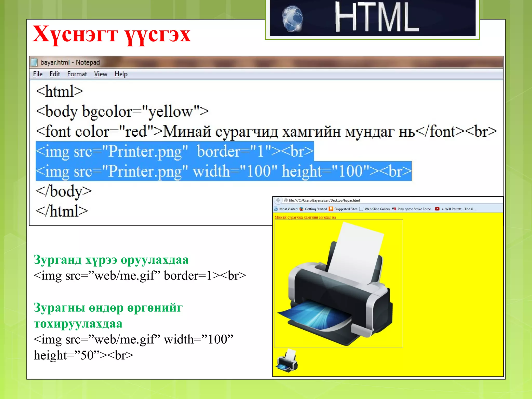Click the HTML banner title text
The height and width of the screenshot is (399, 532).
point(377,17)
